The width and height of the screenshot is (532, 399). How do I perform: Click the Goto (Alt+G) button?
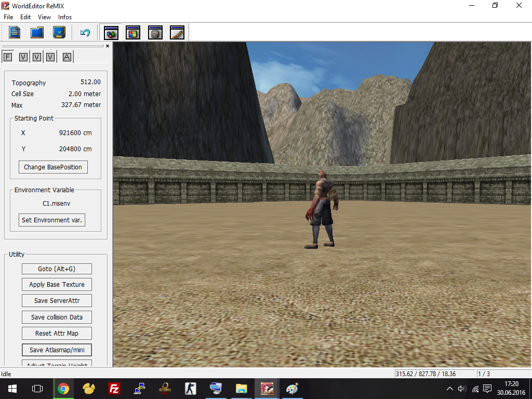57,269
